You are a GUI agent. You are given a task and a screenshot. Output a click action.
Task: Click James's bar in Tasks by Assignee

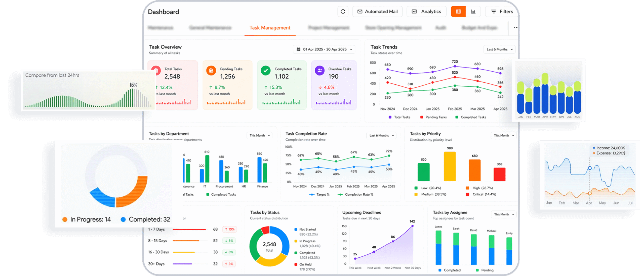pyautogui.click(x=438, y=248)
